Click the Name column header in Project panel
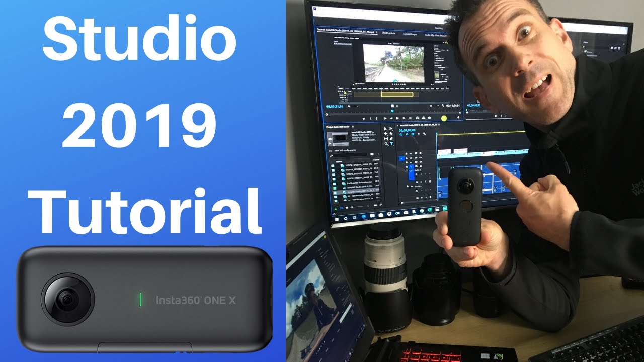This screenshot has width=644, height=362. click(x=339, y=162)
